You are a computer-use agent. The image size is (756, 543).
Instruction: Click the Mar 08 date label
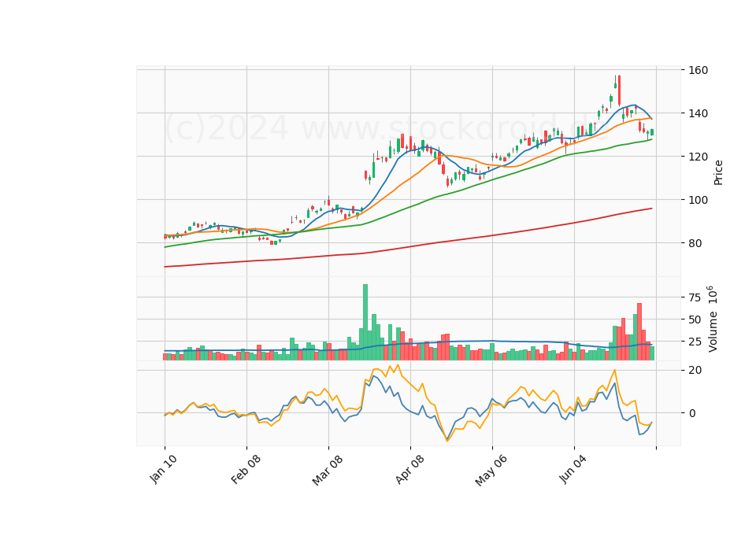328,470
